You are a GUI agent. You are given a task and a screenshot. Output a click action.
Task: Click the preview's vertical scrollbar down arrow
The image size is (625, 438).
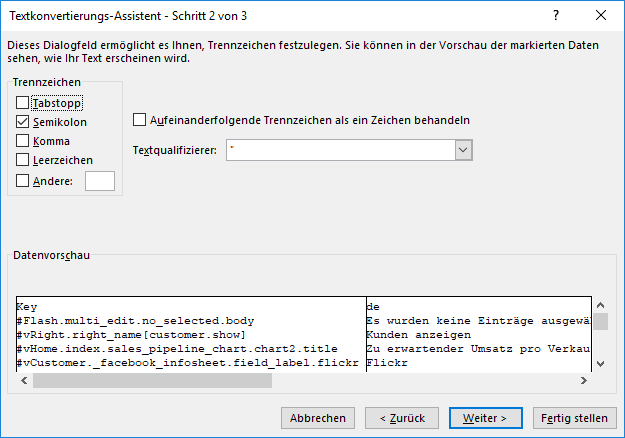point(600,365)
